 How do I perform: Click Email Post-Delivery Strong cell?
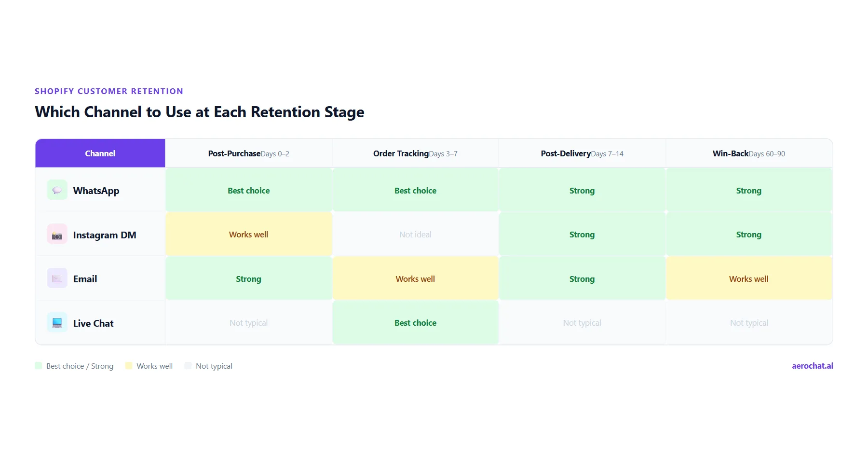pyautogui.click(x=582, y=278)
